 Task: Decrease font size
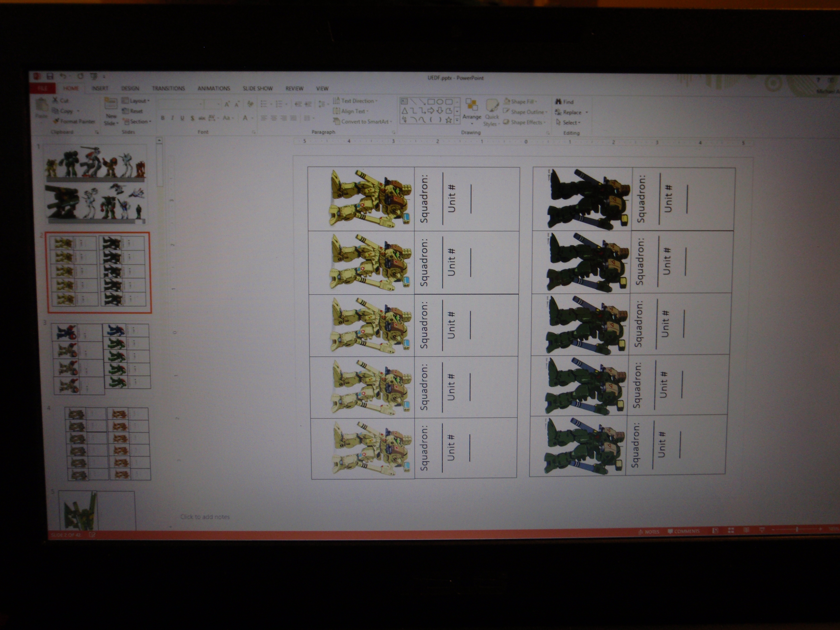237,104
